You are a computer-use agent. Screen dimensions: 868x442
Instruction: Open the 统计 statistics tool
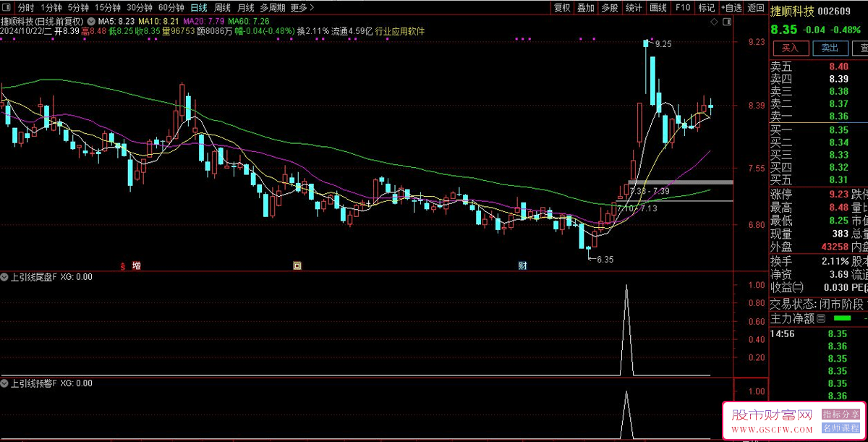click(634, 8)
